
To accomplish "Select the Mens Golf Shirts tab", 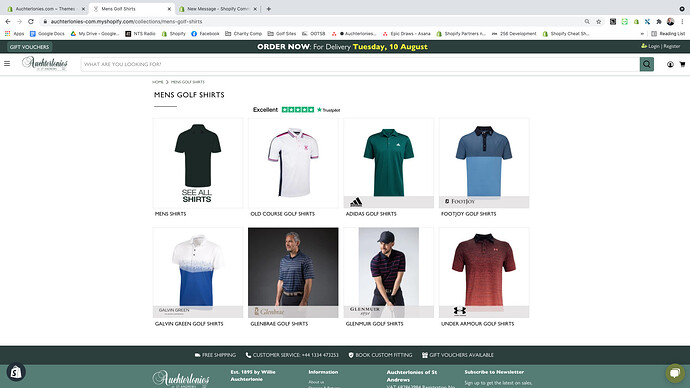I will coord(131,9).
